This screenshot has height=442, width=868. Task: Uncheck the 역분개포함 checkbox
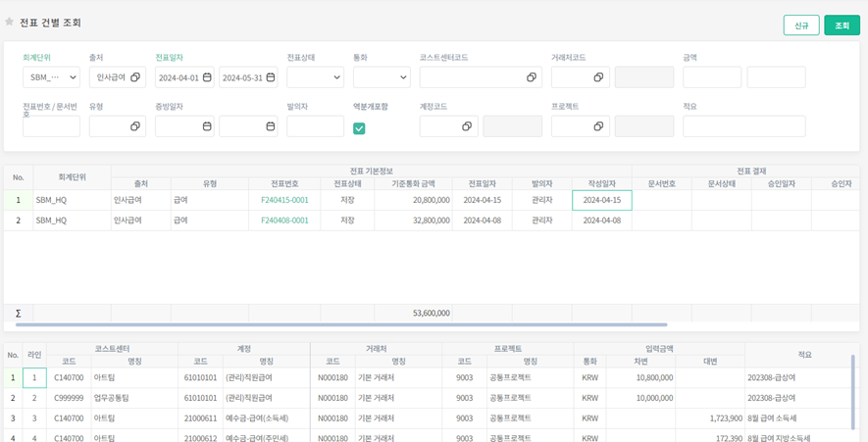(x=359, y=127)
